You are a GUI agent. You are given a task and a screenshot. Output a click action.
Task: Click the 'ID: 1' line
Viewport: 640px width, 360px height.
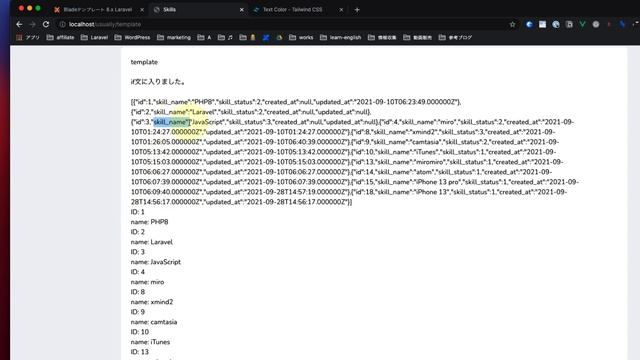pyautogui.click(x=138, y=212)
